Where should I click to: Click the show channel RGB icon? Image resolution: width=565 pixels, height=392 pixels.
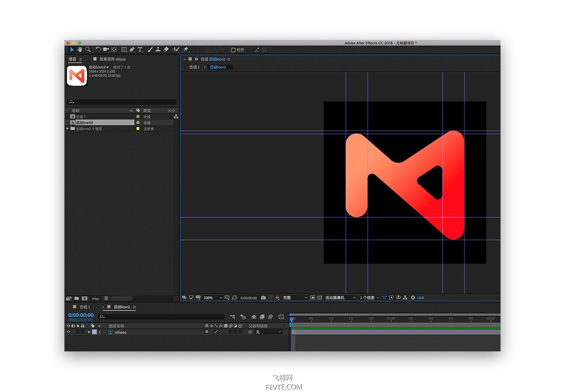277,298
